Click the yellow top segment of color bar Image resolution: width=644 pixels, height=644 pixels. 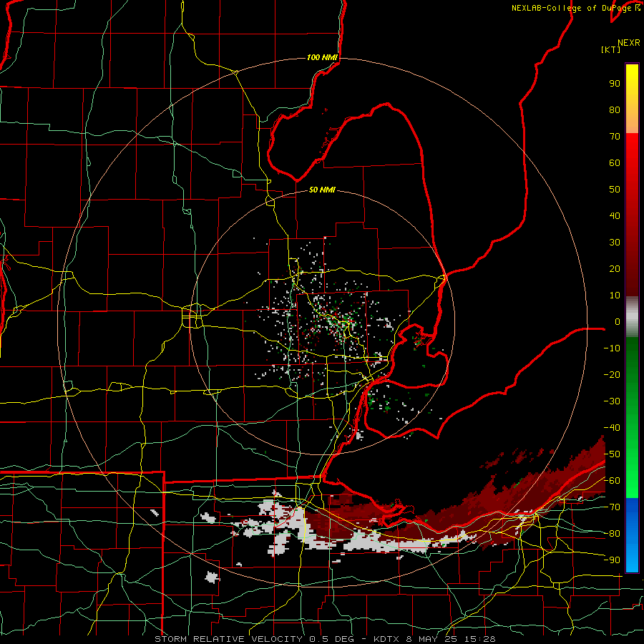click(x=632, y=99)
